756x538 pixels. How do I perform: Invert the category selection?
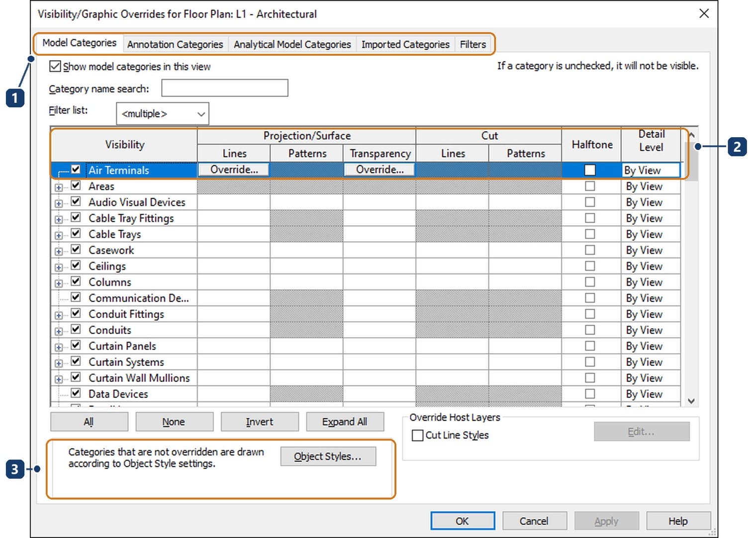tap(260, 422)
